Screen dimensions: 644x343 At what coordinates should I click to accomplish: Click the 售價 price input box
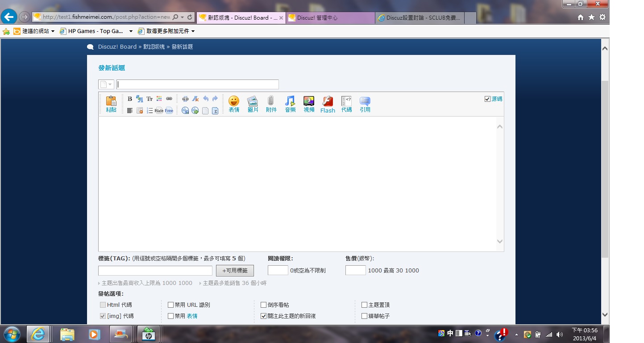[356, 270]
